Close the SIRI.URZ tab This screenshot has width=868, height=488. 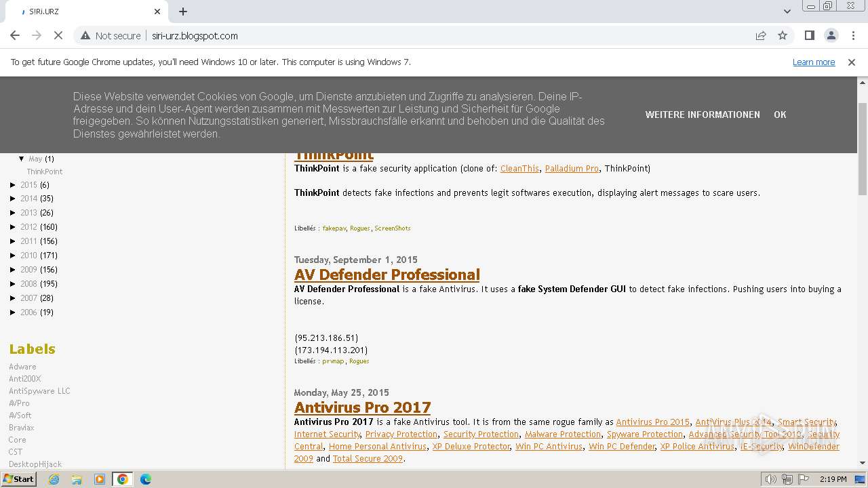[x=157, y=12]
